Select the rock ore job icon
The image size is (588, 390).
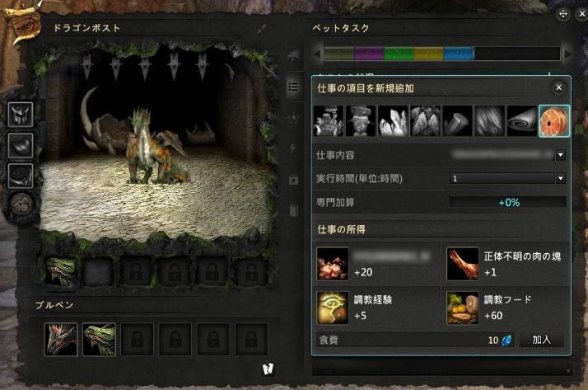coord(425,121)
